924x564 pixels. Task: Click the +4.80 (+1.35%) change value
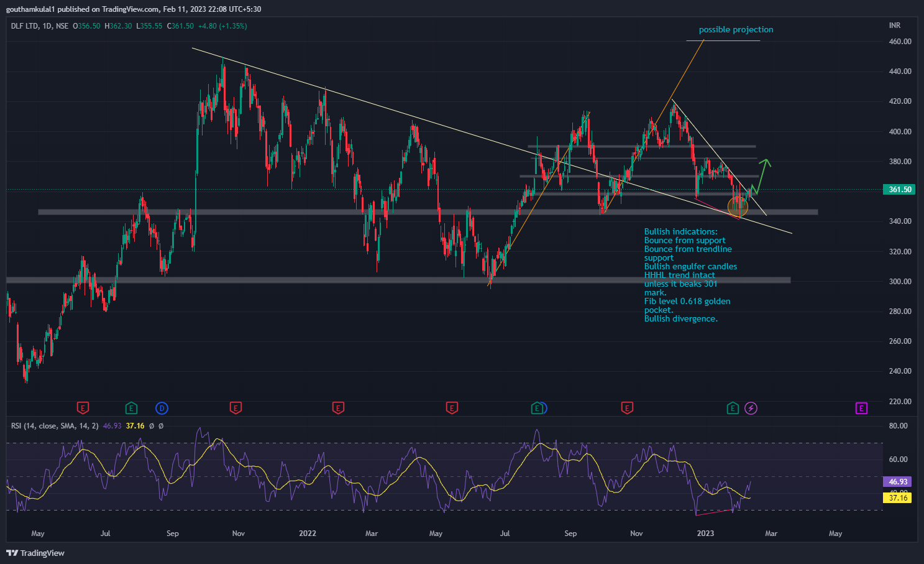pyautogui.click(x=222, y=26)
